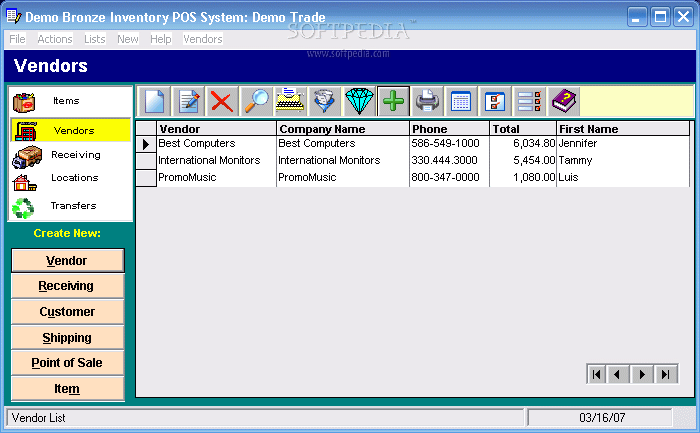Open the Lists menu
This screenshot has height=433, width=700.
click(x=95, y=39)
